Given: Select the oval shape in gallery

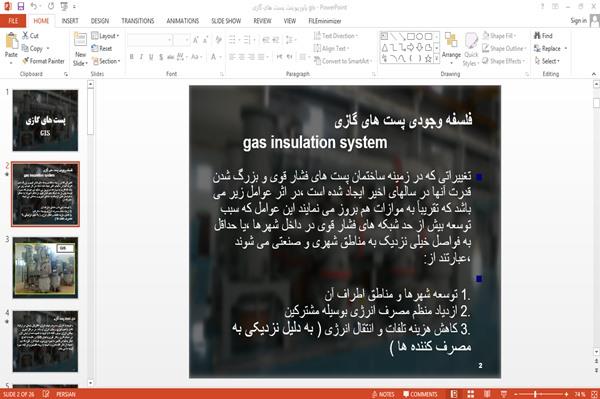Looking at the screenshot, I should [419, 36].
